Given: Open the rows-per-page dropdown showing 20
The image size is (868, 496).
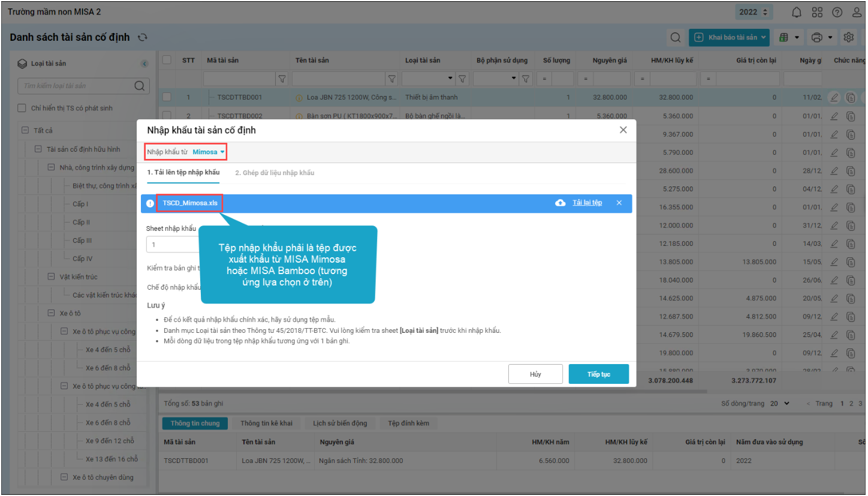Looking at the screenshot, I should 780,404.
